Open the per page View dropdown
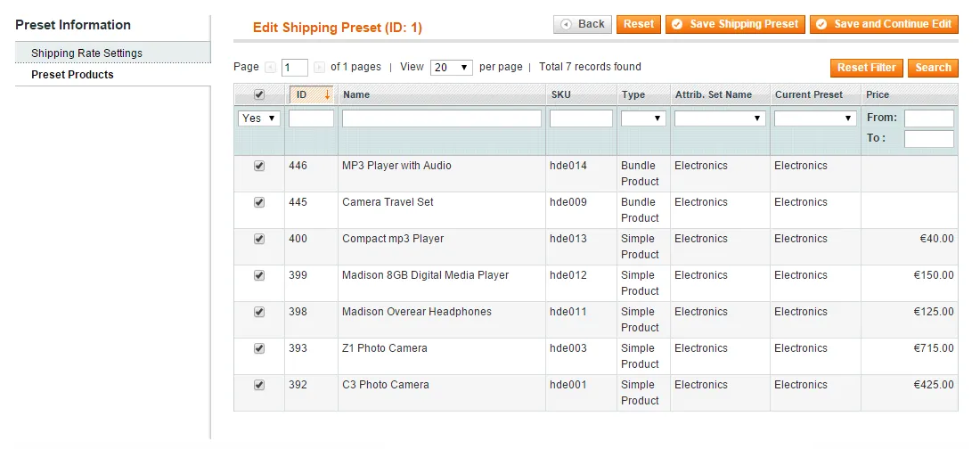 (x=452, y=67)
